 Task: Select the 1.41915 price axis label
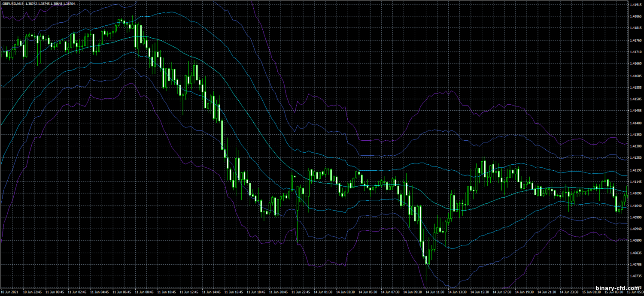pos(636,5)
